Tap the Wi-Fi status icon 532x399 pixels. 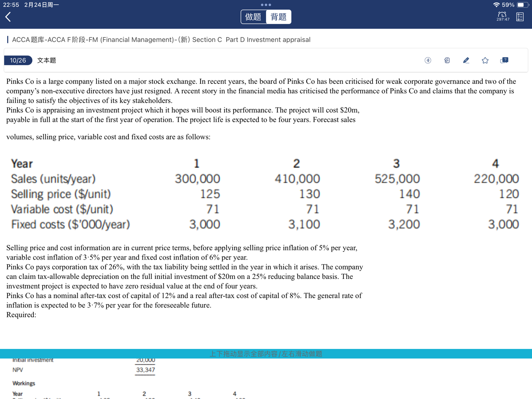click(496, 5)
